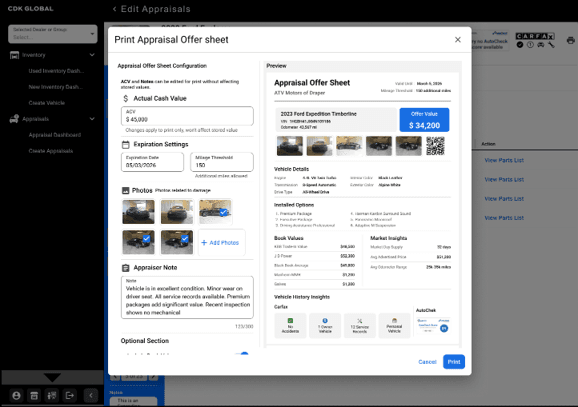578x407 pixels.
Task: Select the second damage photo thumbnail
Action: point(177,212)
